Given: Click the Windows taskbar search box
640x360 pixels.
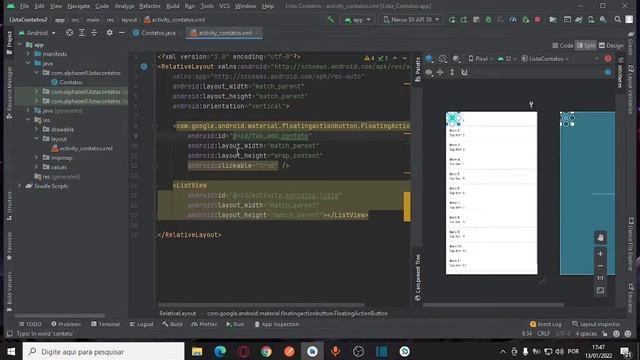Looking at the screenshot, I should (103, 351).
